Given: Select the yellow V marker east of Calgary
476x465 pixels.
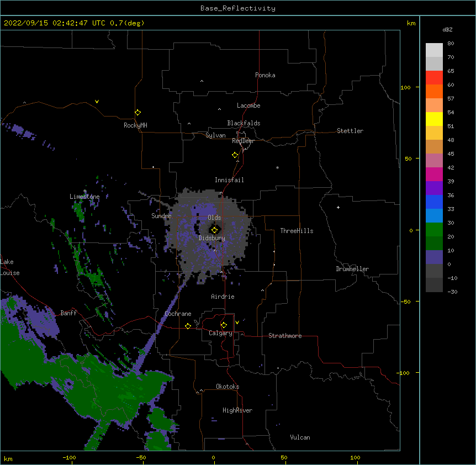Looking at the screenshot, I should [237, 323].
